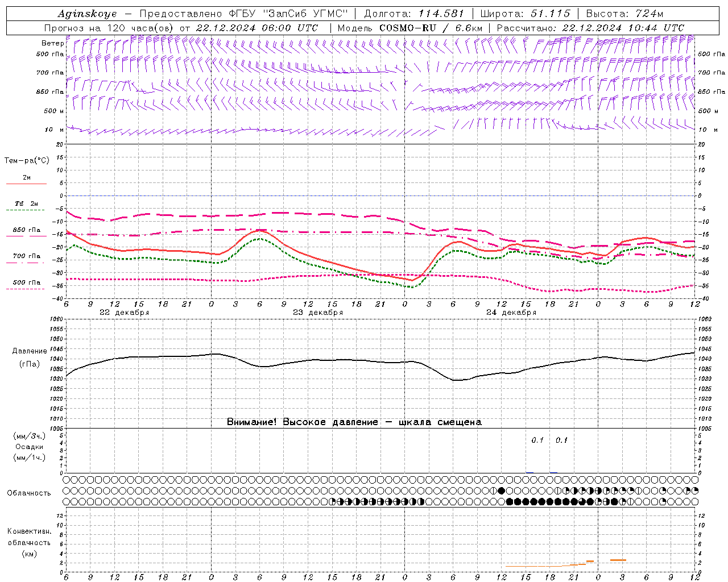
Task: Select the model name COSMO-RU / 6.6км
Action: tap(431, 28)
